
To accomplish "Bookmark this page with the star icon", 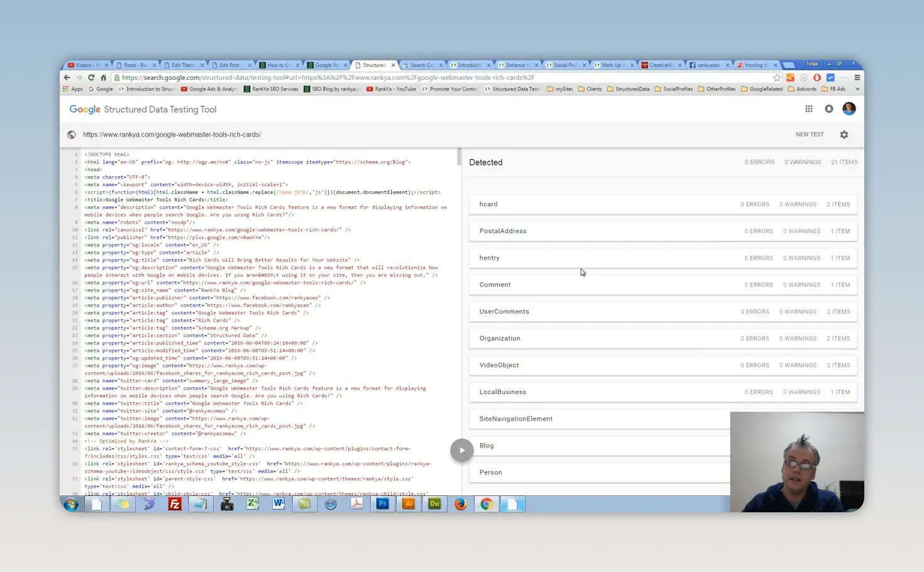I will coord(777,77).
